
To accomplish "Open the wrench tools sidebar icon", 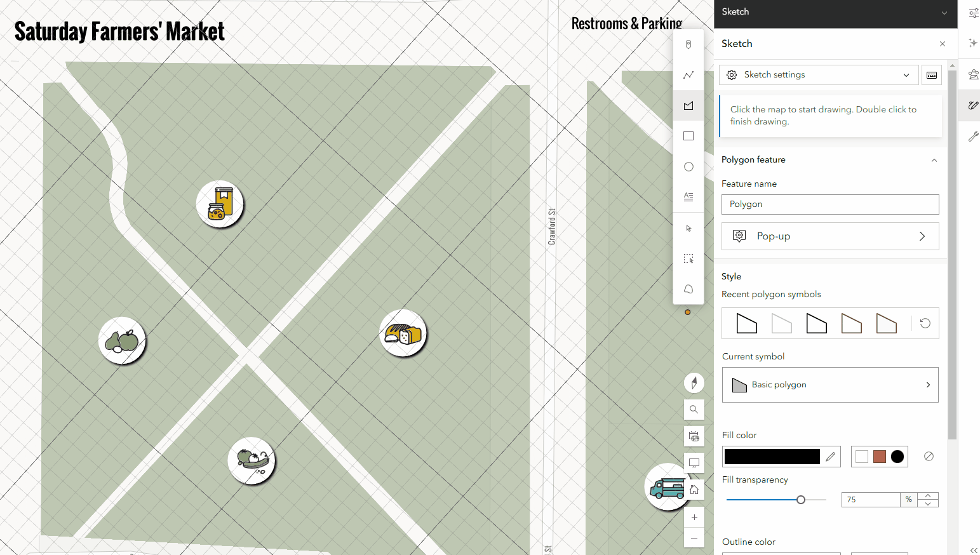I will 973,136.
